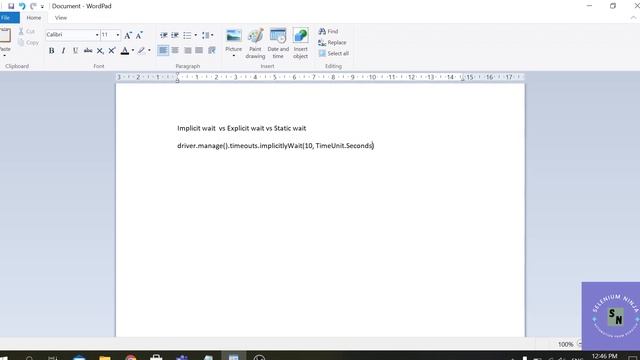The width and height of the screenshot is (640, 360).
Task: Shrink the font size
Action: pos(139,35)
